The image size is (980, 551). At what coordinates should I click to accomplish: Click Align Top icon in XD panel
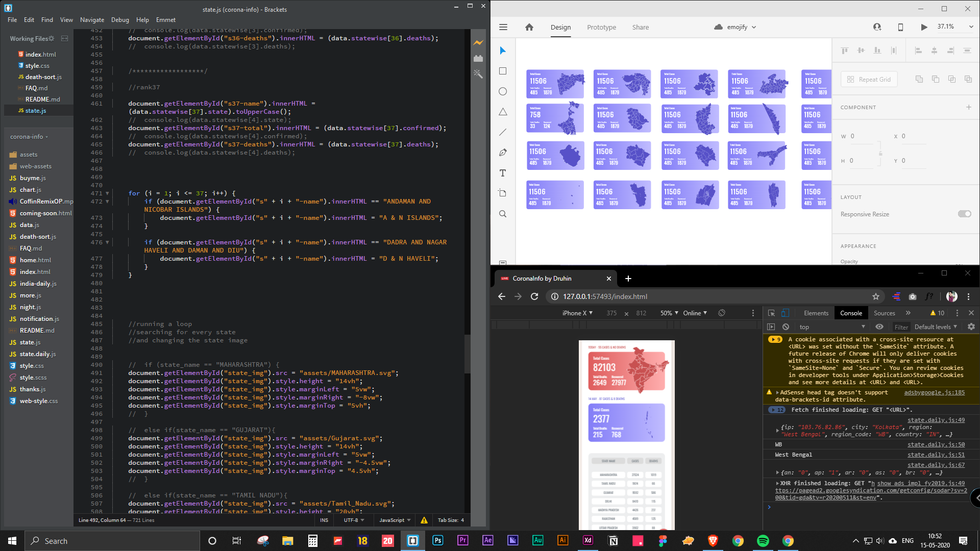click(845, 51)
